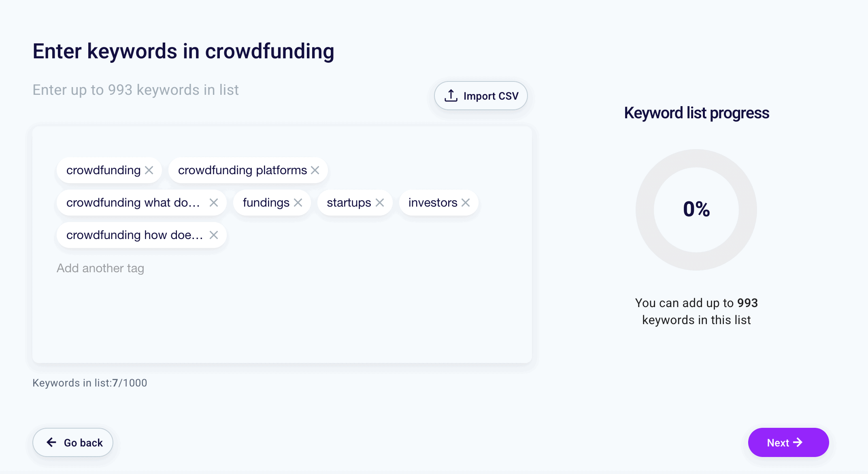Remove the 'crowdfunding platforms' tag

click(x=315, y=170)
